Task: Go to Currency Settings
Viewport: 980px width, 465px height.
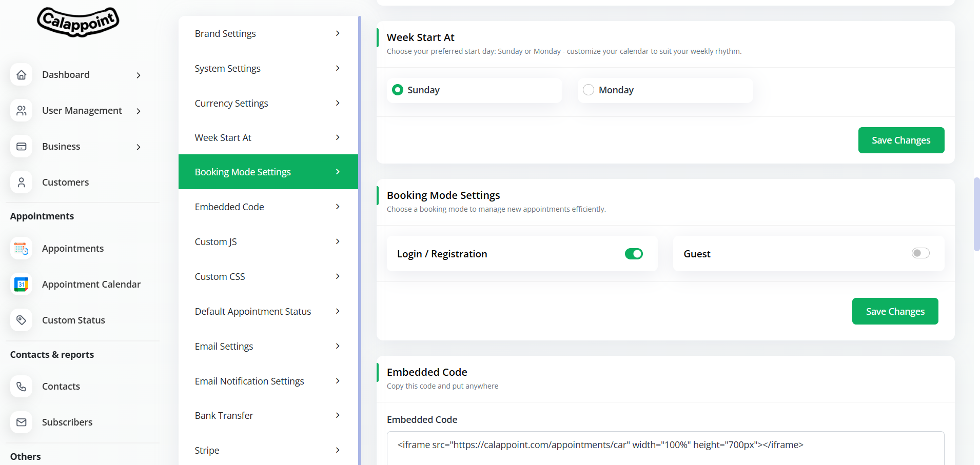Action: pyautogui.click(x=268, y=103)
